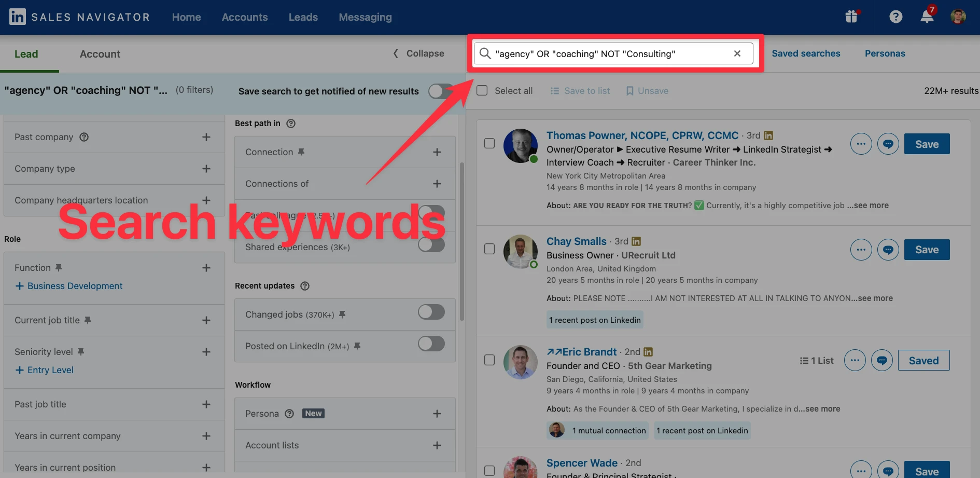
Task: Enable Changed jobs toggle
Action: (431, 312)
